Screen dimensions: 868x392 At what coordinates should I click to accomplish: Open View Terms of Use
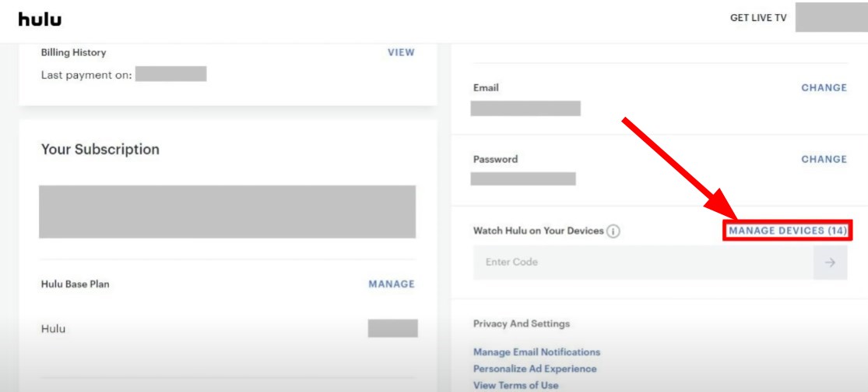coord(515,385)
